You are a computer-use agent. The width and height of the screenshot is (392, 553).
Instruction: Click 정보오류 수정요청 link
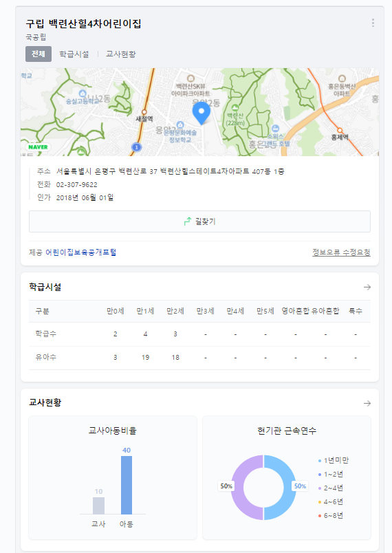click(x=341, y=252)
